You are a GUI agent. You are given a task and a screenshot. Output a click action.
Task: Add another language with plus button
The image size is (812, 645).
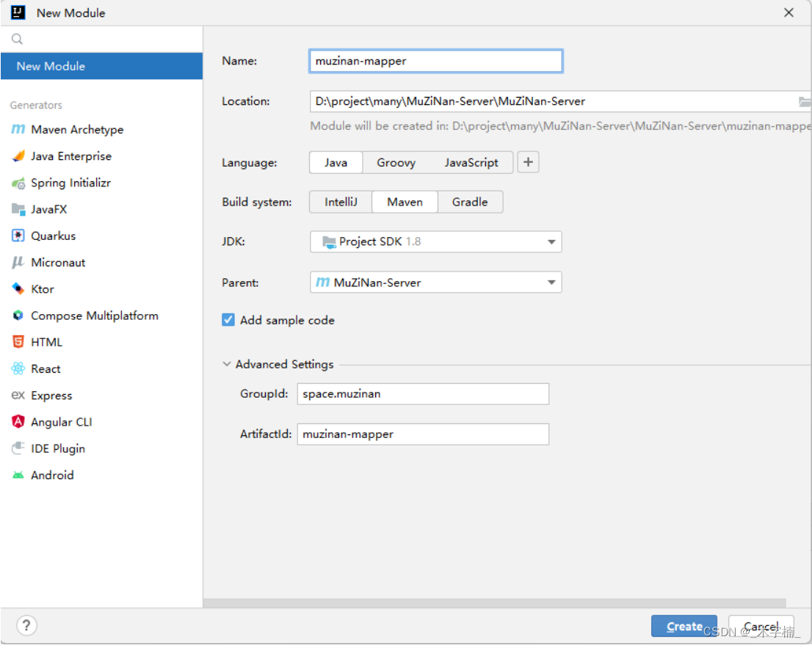tap(528, 163)
